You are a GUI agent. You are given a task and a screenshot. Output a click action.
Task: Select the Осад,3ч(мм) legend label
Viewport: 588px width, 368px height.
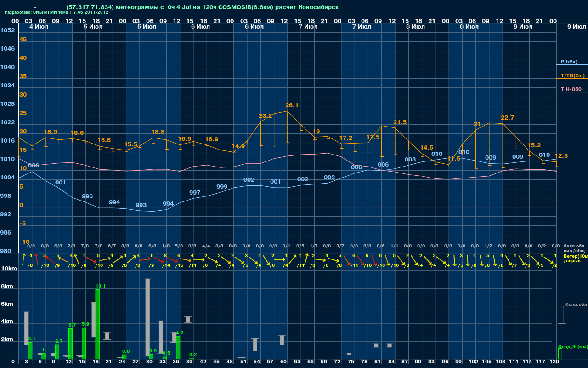[x=572, y=346]
